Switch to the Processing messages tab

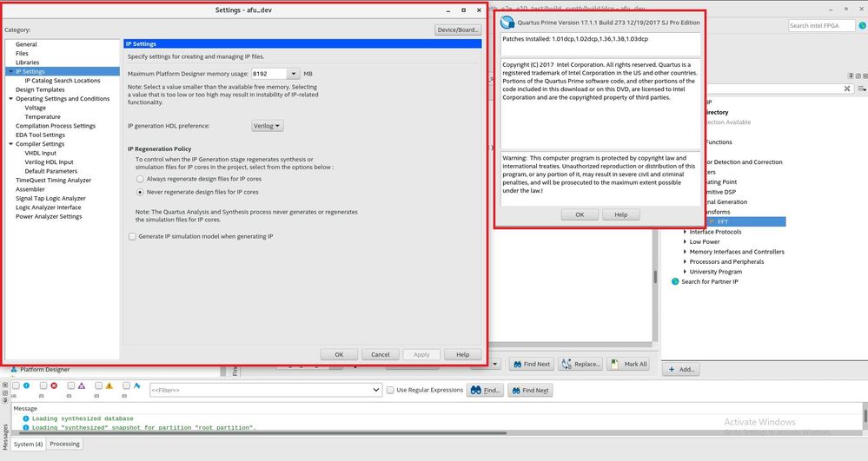click(x=65, y=444)
